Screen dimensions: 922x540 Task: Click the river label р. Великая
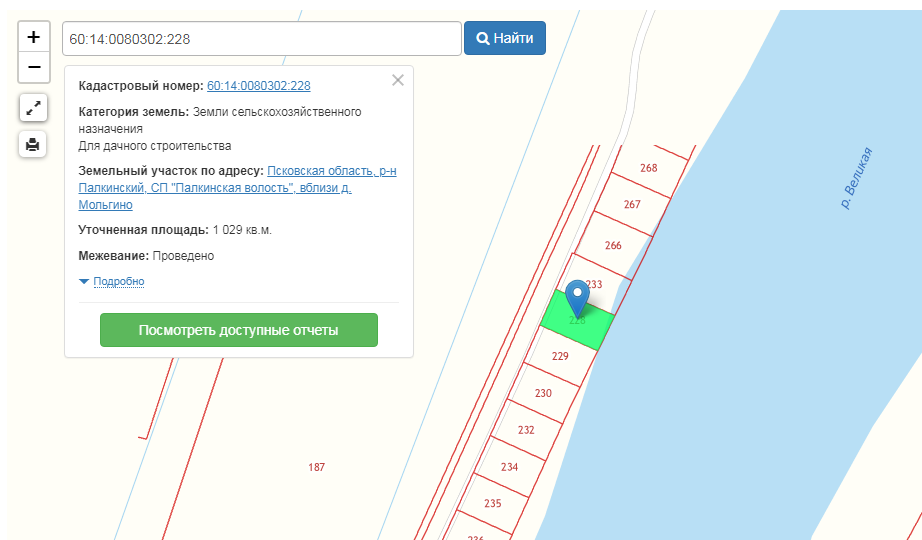856,178
